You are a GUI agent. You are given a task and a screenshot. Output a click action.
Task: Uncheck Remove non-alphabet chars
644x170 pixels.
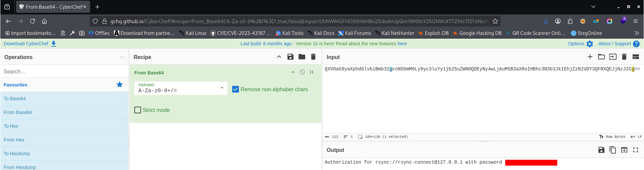pos(236,89)
